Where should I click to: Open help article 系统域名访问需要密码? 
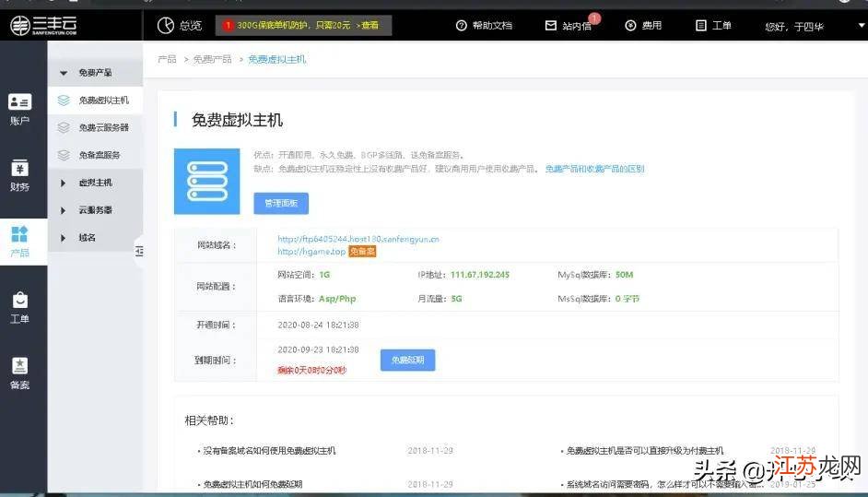(665, 484)
